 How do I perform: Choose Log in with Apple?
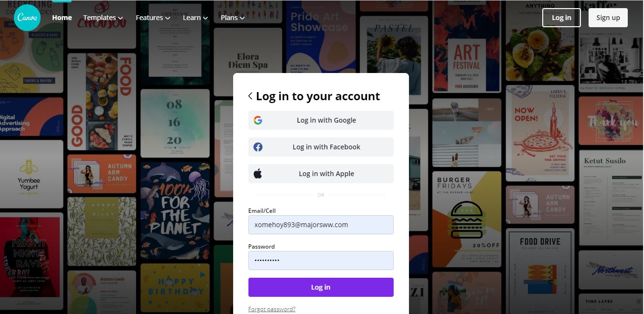pos(321,174)
